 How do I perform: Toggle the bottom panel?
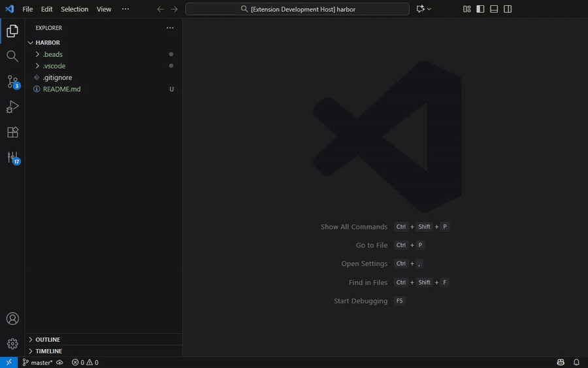(x=494, y=9)
